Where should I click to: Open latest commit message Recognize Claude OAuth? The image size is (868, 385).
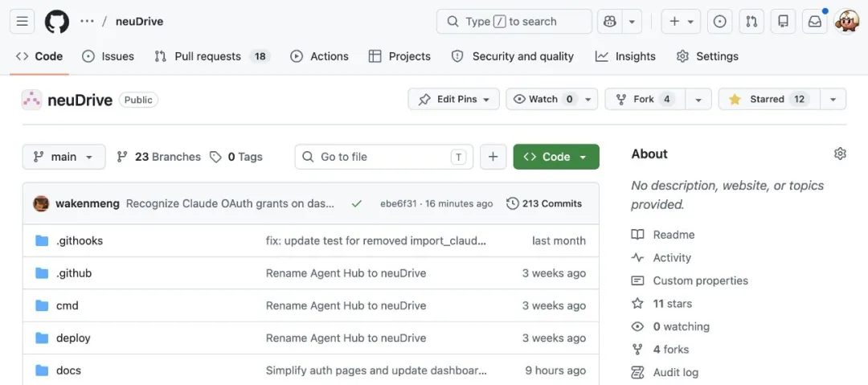pos(231,203)
